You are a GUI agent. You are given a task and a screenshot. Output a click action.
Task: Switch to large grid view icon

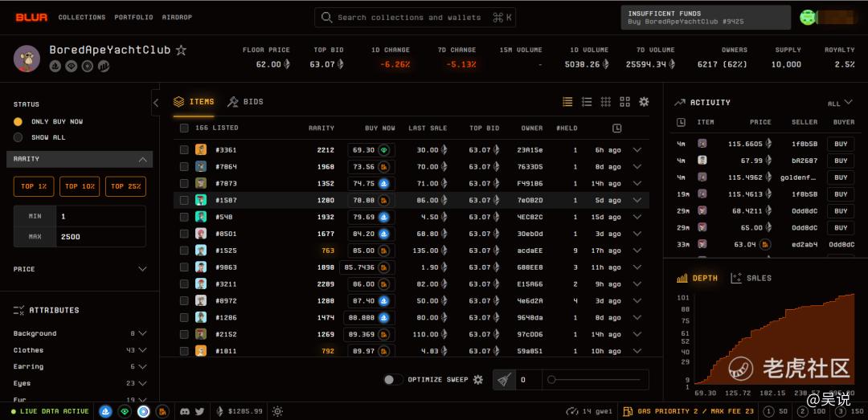[x=625, y=102]
